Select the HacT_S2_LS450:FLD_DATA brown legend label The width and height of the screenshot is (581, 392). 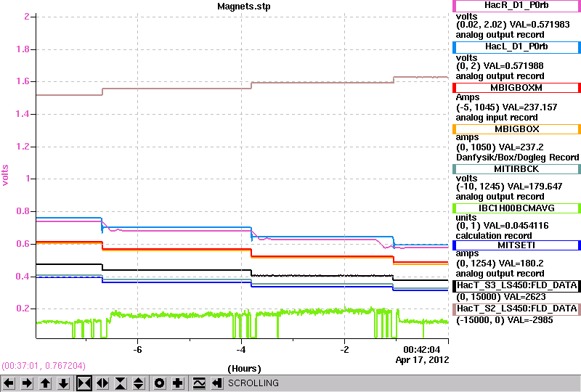(x=516, y=309)
